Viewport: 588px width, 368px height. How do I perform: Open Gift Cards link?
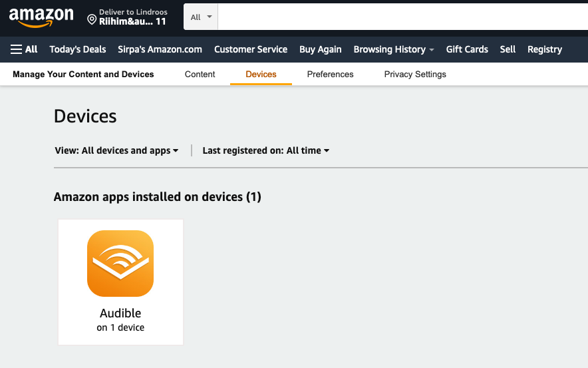pyautogui.click(x=467, y=49)
